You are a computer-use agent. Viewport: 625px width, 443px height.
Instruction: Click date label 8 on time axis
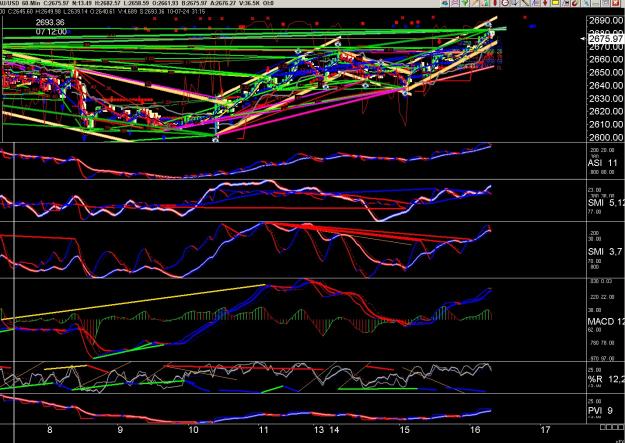(x=49, y=430)
